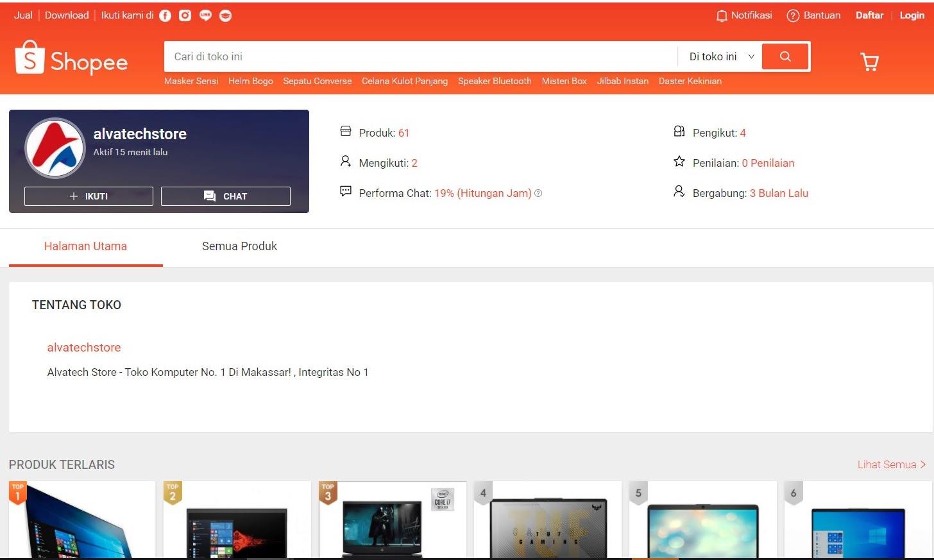
Task: Click the Shopee logo
Action: tap(71, 58)
